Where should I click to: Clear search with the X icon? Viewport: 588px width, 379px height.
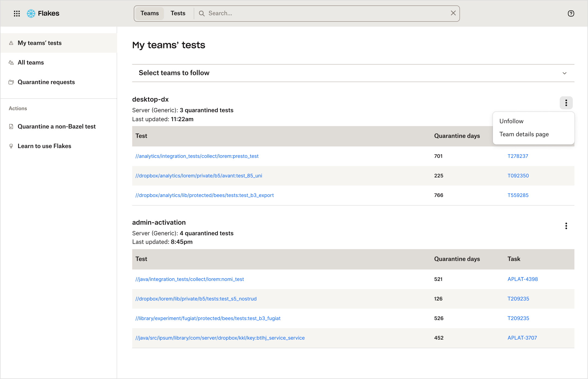click(x=453, y=13)
